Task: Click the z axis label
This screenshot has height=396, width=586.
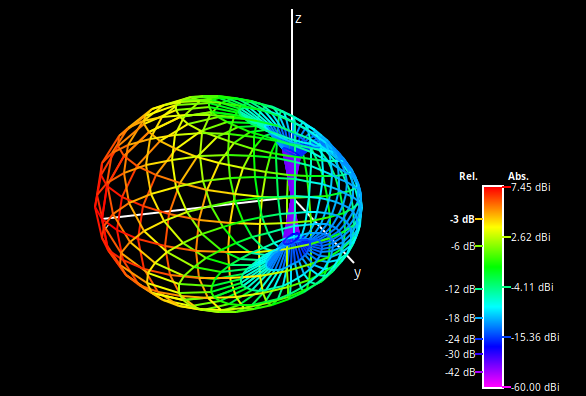Action: pyautogui.click(x=298, y=19)
